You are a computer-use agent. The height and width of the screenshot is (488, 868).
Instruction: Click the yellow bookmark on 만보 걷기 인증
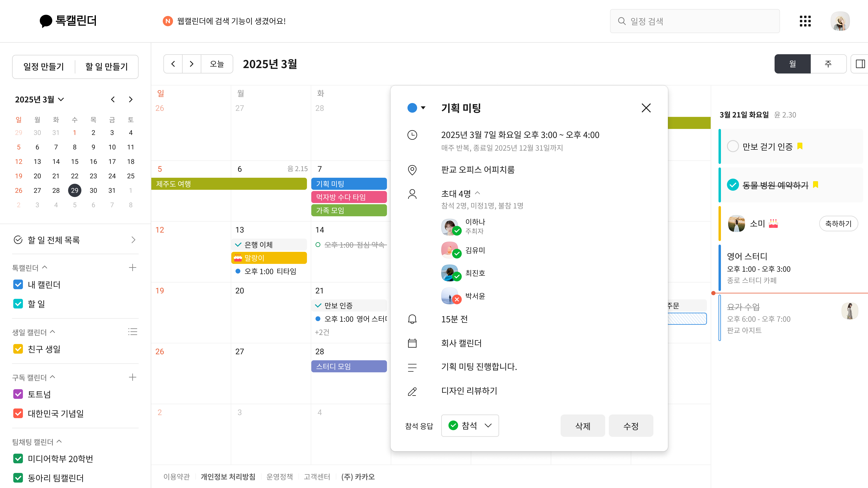(800, 146)
